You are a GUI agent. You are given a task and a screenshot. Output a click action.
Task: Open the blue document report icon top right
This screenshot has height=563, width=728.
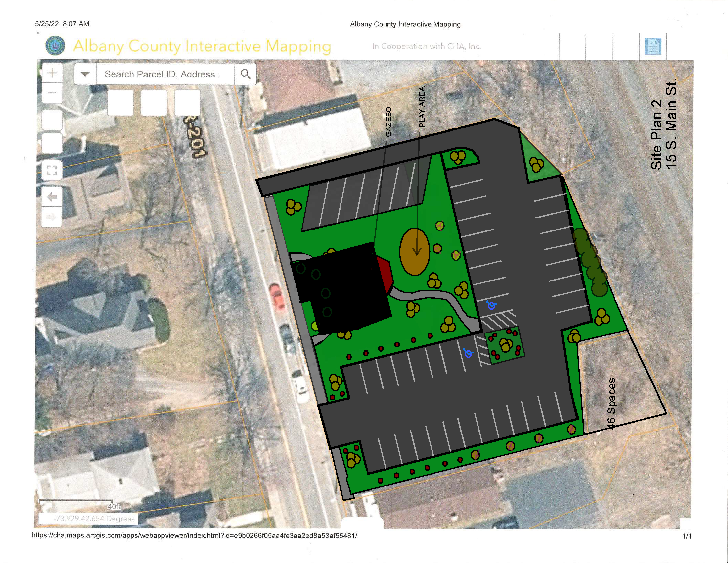pos(653,47)
